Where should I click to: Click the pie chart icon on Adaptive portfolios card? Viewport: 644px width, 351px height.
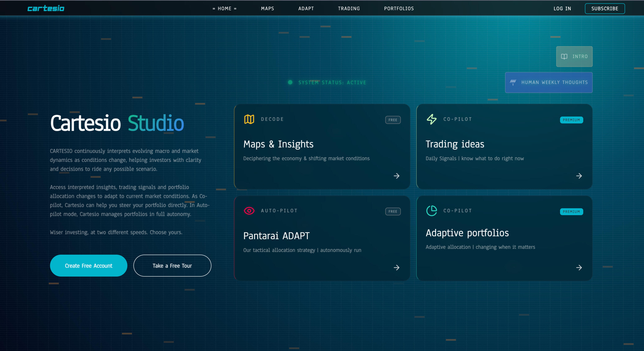(x=431, y=211)
